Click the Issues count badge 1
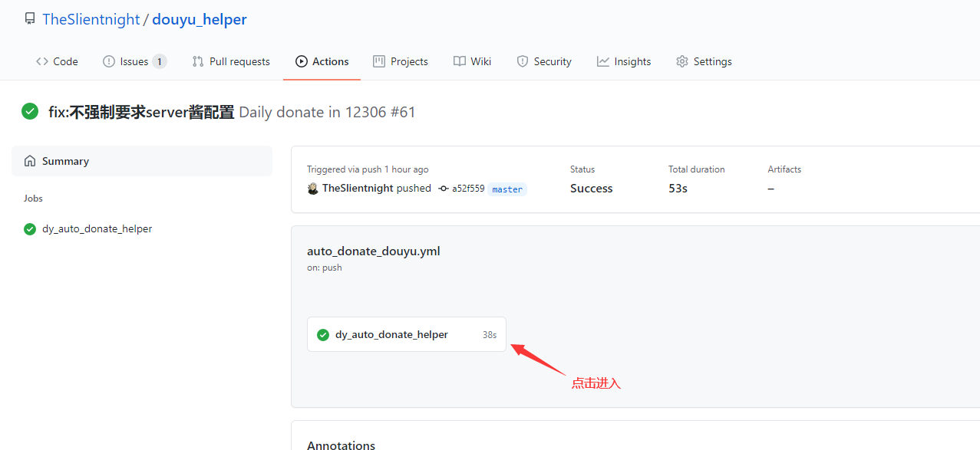Image resolution: width=980 pixels, height=450 pixels. tap(159, 61)
